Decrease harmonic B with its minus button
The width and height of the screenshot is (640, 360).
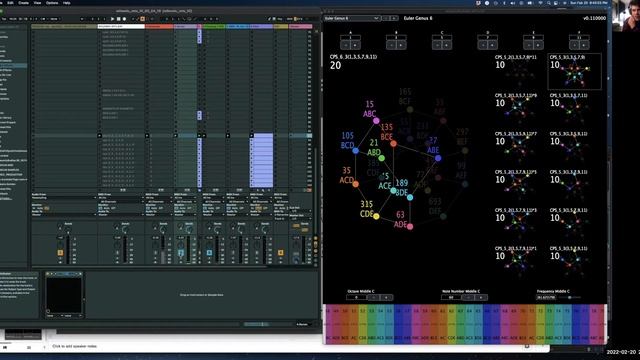coord(391,45)
